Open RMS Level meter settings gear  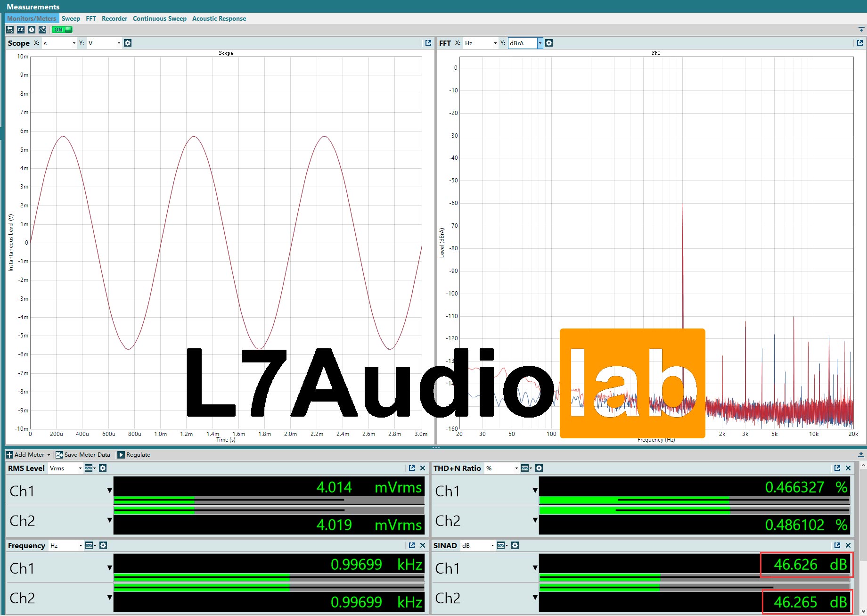(103, 468)
